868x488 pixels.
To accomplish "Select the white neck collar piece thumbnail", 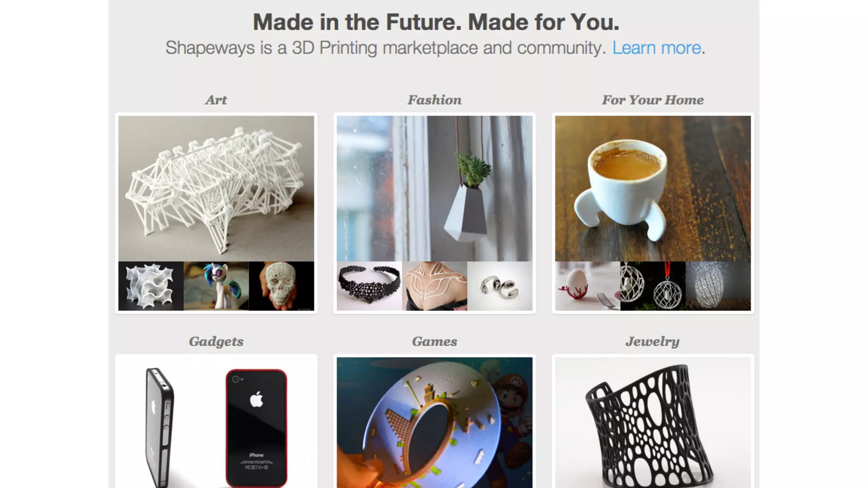I will 434,286.
